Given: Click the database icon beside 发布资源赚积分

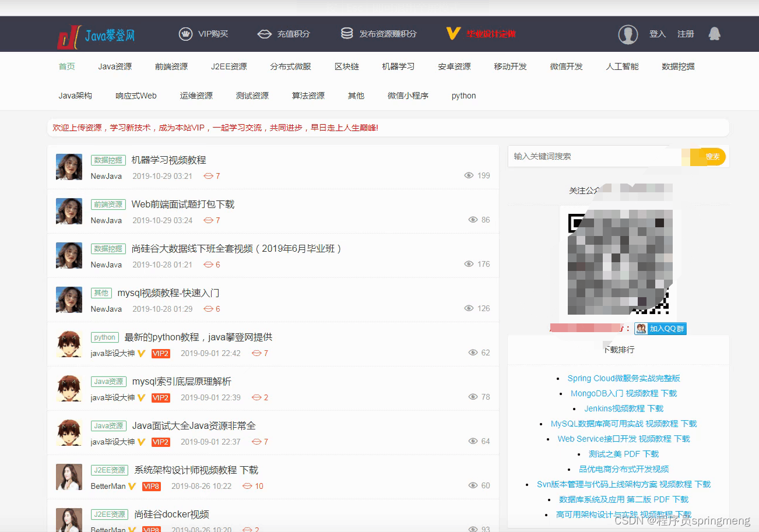Looking at the screenshot, I should [347, 34].
